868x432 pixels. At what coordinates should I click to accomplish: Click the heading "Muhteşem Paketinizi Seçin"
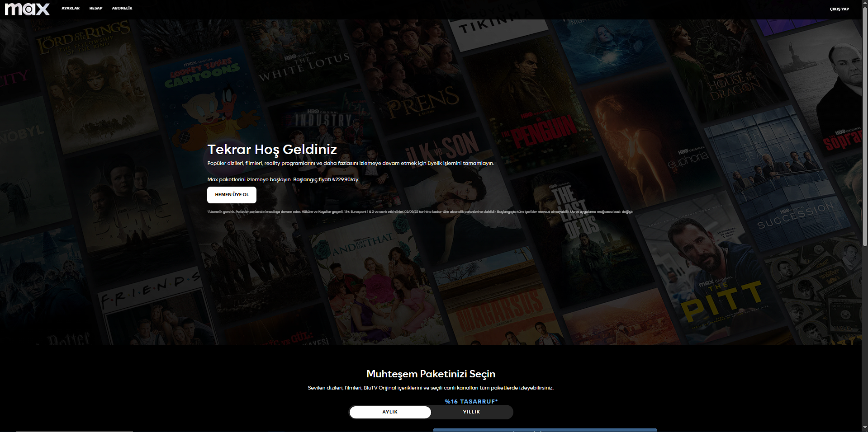tap(431, 374)
